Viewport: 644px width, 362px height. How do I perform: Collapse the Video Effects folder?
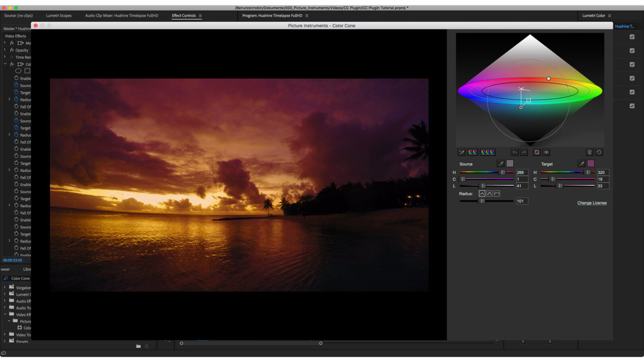click(5, 314)
